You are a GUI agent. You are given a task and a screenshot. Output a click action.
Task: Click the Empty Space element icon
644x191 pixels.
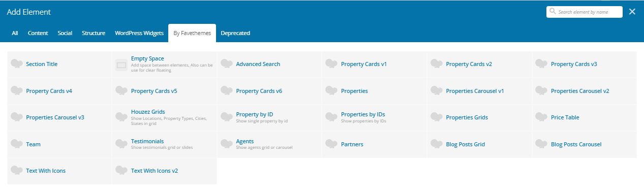[121, 65]
